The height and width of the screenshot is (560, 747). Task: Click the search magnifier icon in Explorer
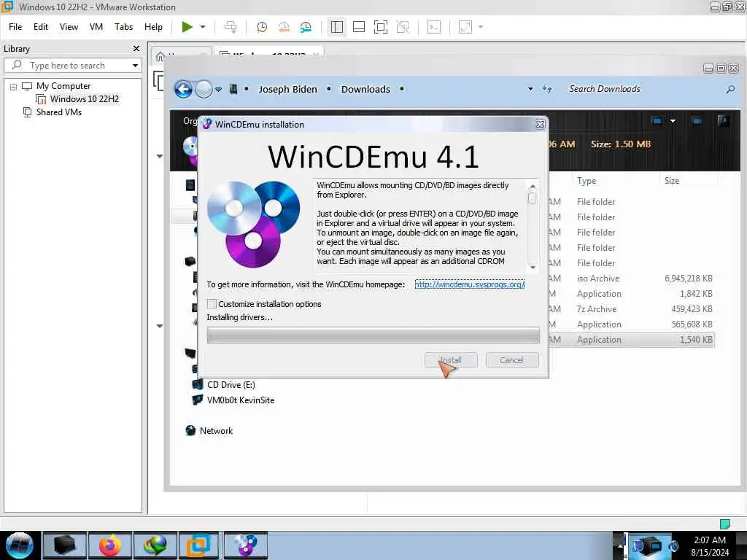[730, 89]
